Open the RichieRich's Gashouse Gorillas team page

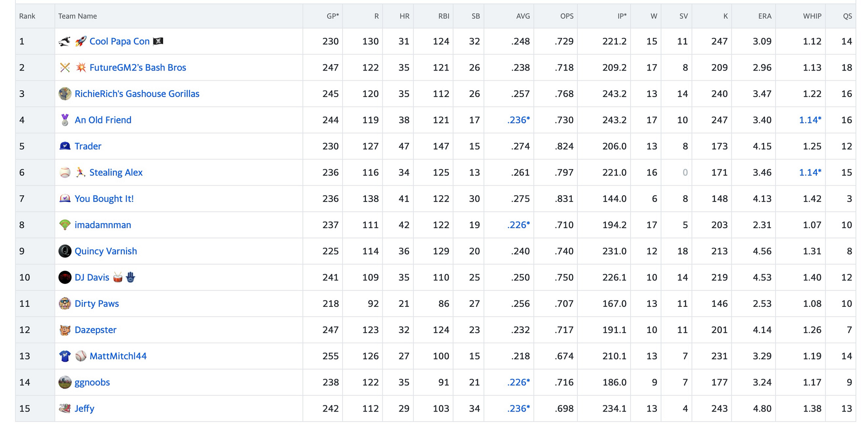click(x=137, y=94)
